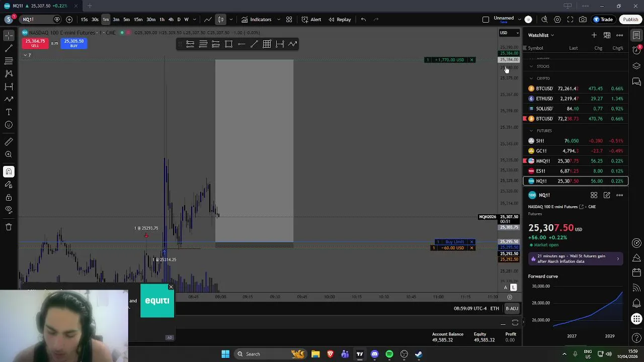Open chart settings hexagon icon
644x362 pixels.
coord(557,20)
